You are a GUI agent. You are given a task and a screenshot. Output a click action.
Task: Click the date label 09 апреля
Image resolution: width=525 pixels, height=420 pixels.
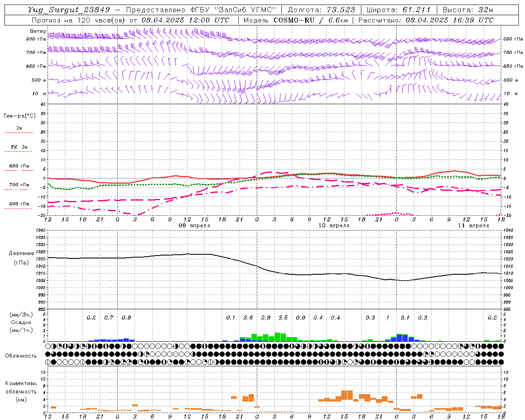coord(194,226)
